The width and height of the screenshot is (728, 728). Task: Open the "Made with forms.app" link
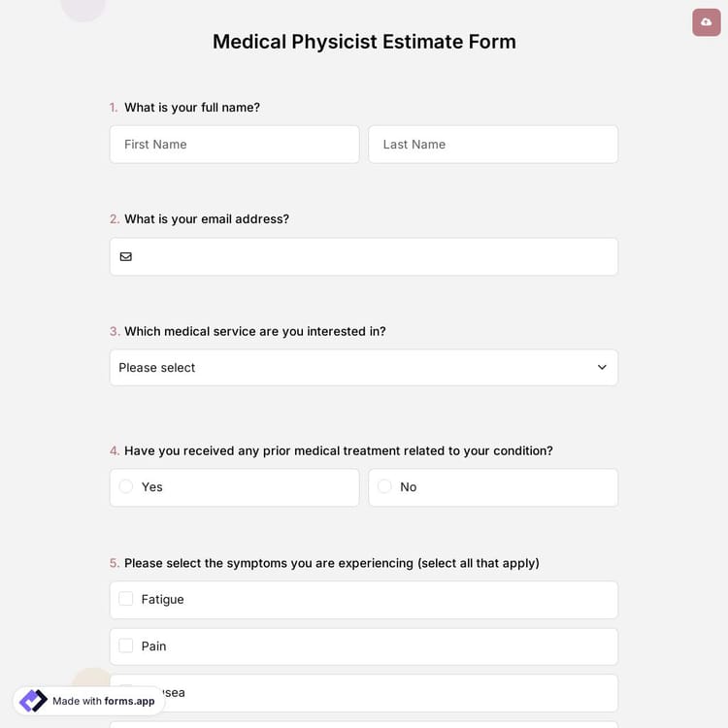[103, 701]
